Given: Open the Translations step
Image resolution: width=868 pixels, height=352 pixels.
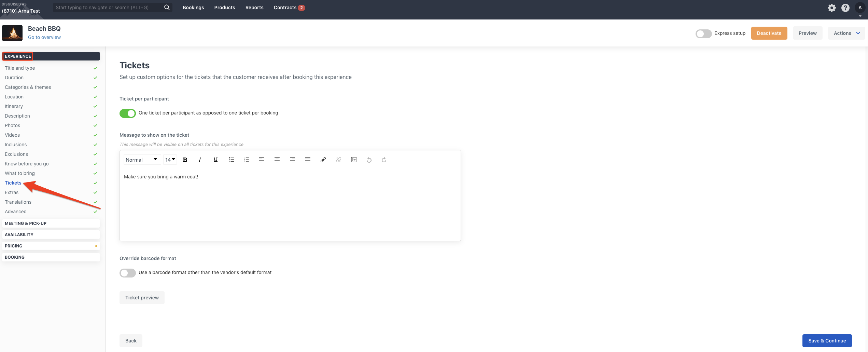Looking at the screenshot, I should (x=18, y=202).
